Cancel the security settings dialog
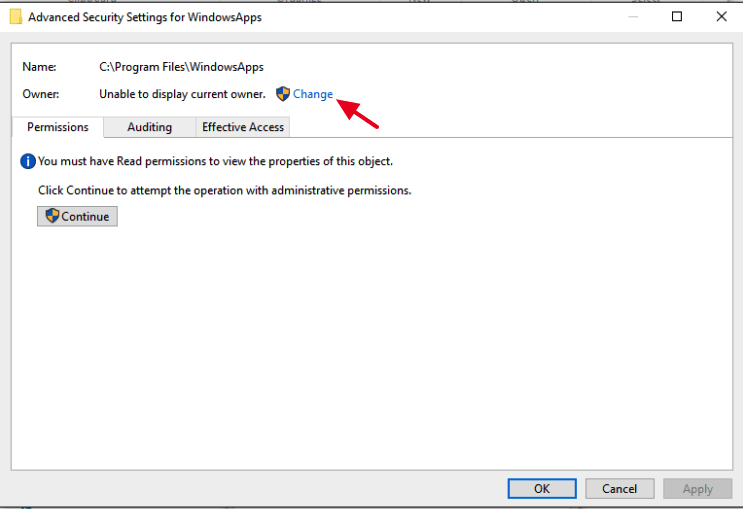Image resolution: width=743 pixels, height=509 pixels. pos(619,489)
